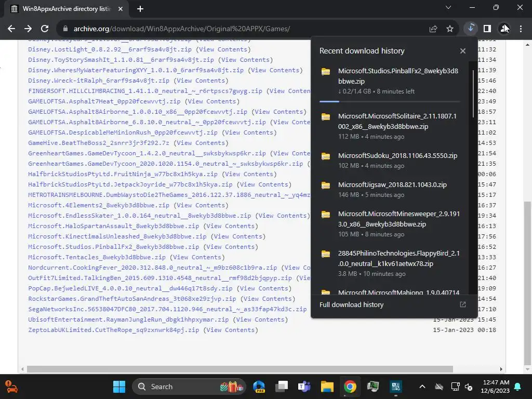Share this page using the address bar icon

pos(433,29)
